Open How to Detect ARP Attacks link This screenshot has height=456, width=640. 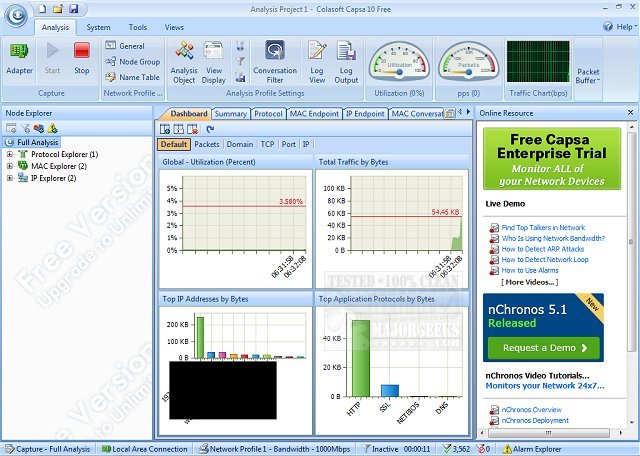tap(542, 249)
